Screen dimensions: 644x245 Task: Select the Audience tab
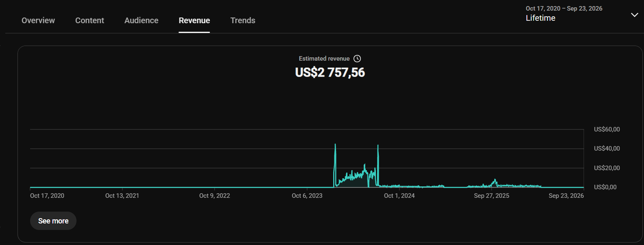(x=141, y=20)
